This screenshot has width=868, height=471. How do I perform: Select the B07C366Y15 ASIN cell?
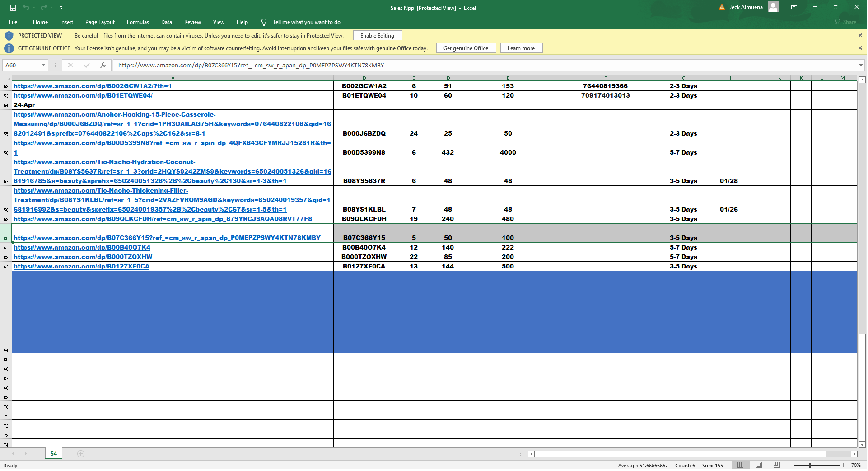click(364, 233)
